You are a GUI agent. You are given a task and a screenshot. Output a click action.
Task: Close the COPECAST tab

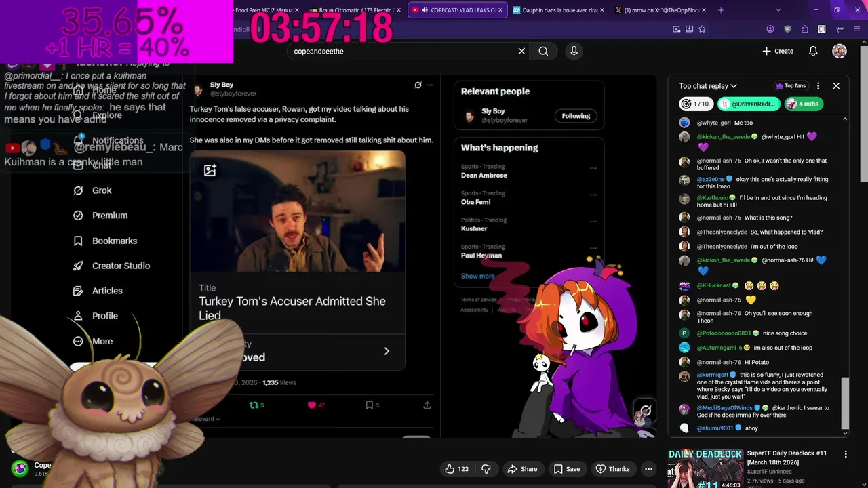coord(501,10)
